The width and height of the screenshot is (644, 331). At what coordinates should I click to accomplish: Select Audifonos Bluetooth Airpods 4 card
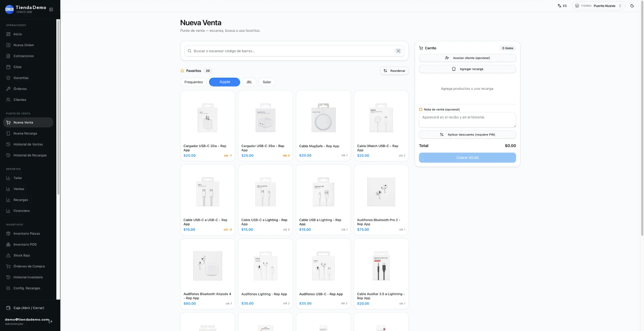pos(208,274)
